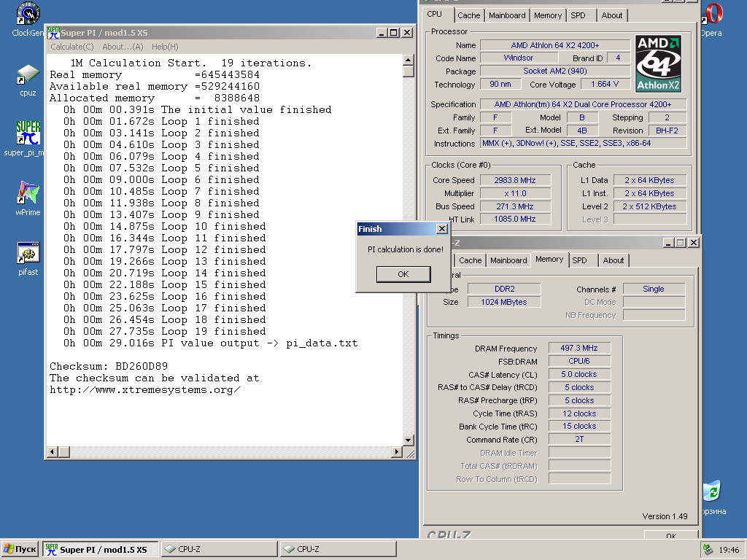Click the Core Speed value 2983.8 MHz
Screen dimensions: 747x560
pos(515,180)
